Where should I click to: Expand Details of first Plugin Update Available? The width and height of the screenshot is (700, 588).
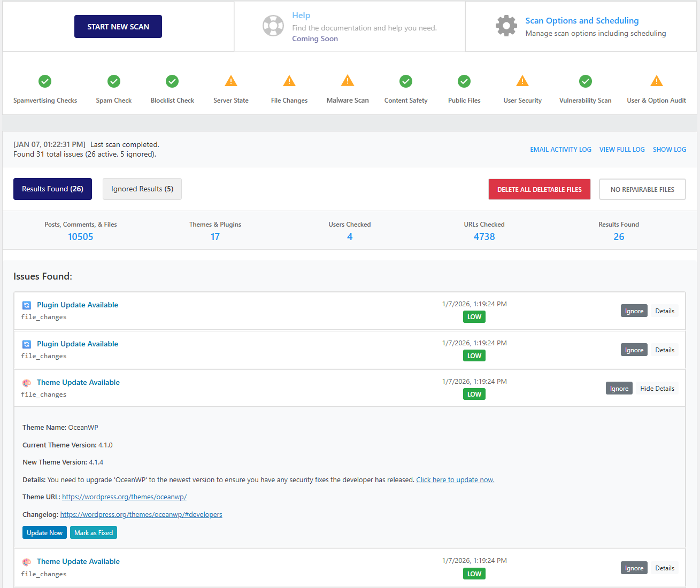coord(665,311)
